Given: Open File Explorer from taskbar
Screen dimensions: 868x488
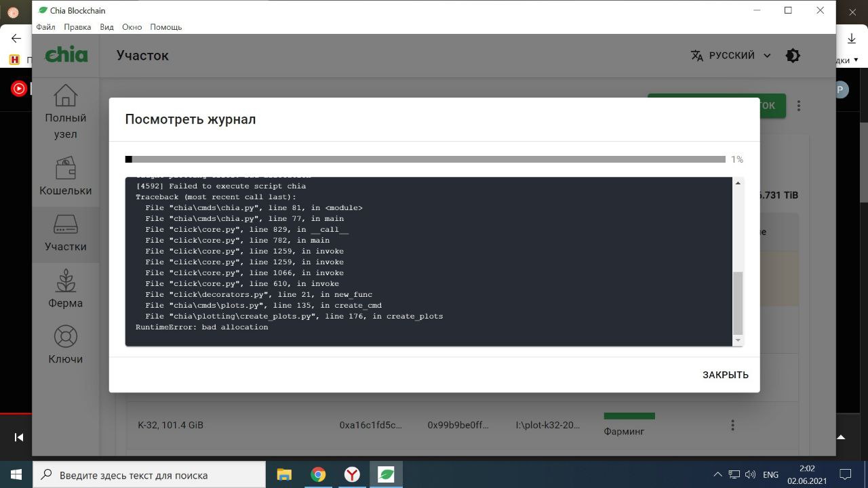Looking at the screenshot, I should click(284, 474).
